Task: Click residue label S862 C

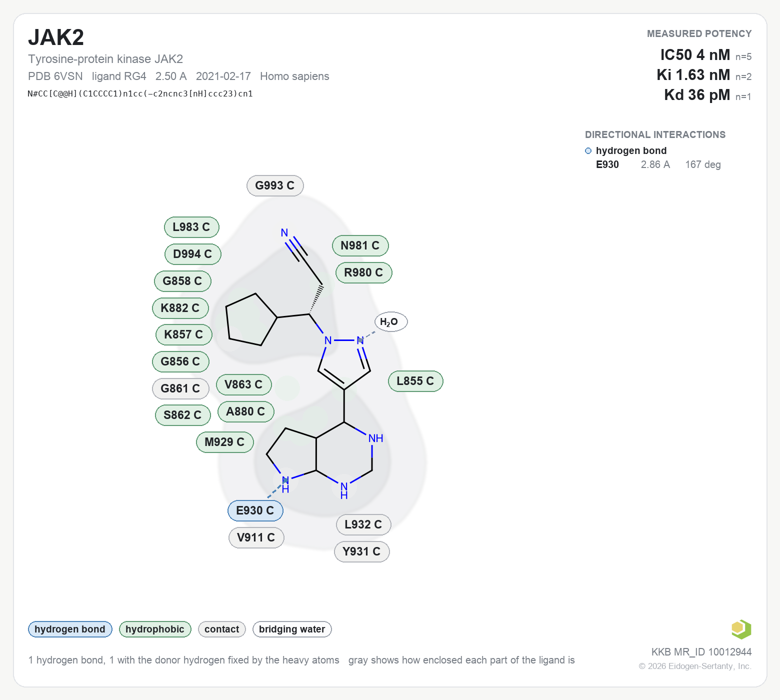Action: point(182,415)
